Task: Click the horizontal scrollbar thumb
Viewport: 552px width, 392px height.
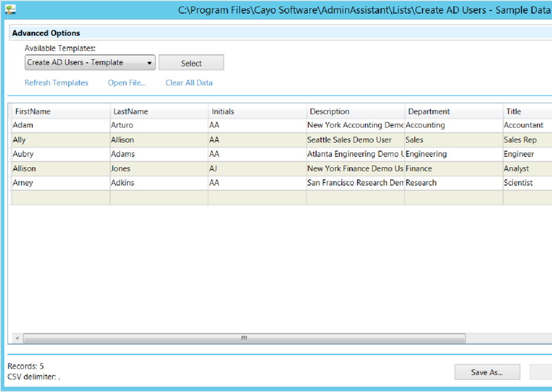Action: 244,338
